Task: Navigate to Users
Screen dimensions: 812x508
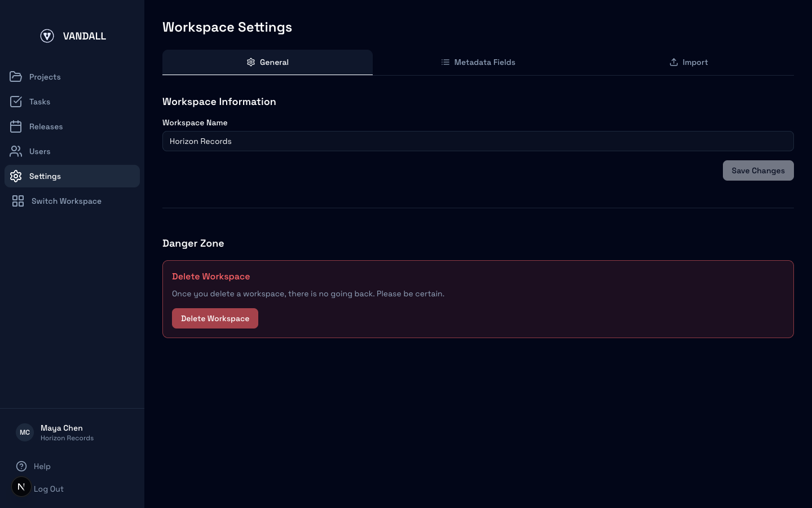Action: pos(72,151)
